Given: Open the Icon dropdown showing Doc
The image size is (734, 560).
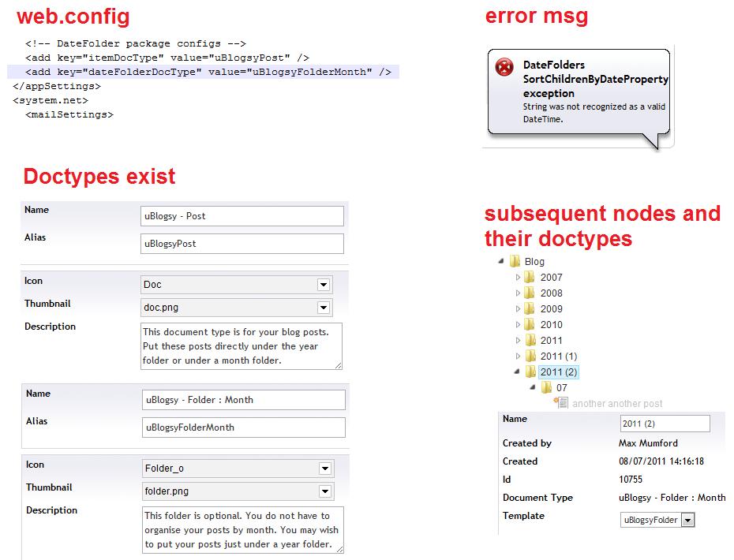Looking at the screenshot, I should coord(323,285).
